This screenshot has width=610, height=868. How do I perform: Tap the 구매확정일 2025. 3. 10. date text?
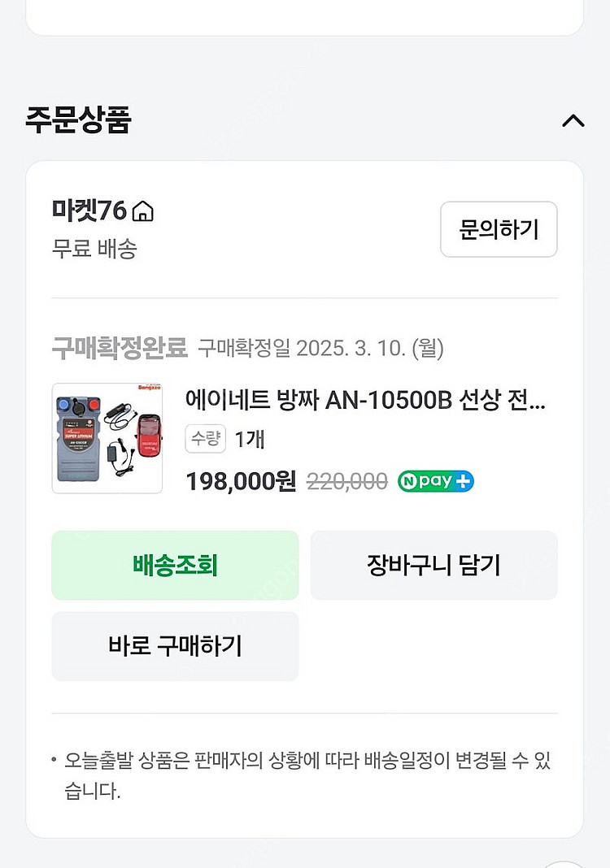tap(320, 349)
